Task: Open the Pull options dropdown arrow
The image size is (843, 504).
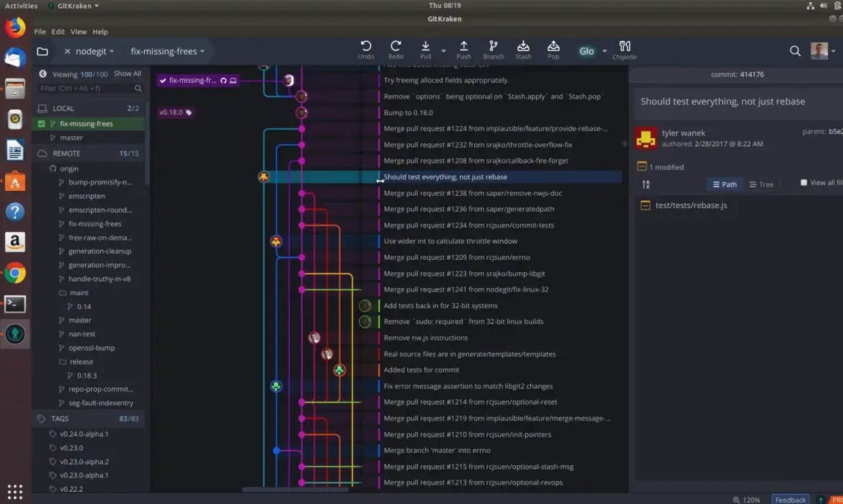Action: coord(443,52)
